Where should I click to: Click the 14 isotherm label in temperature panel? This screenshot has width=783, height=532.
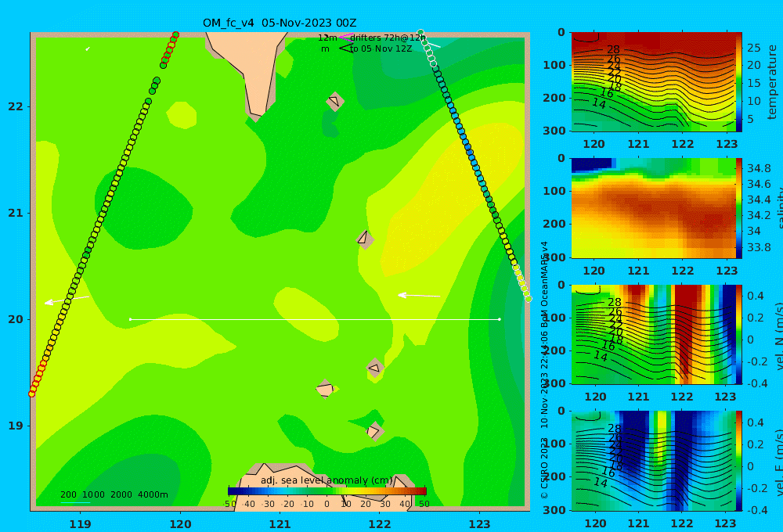599,104
